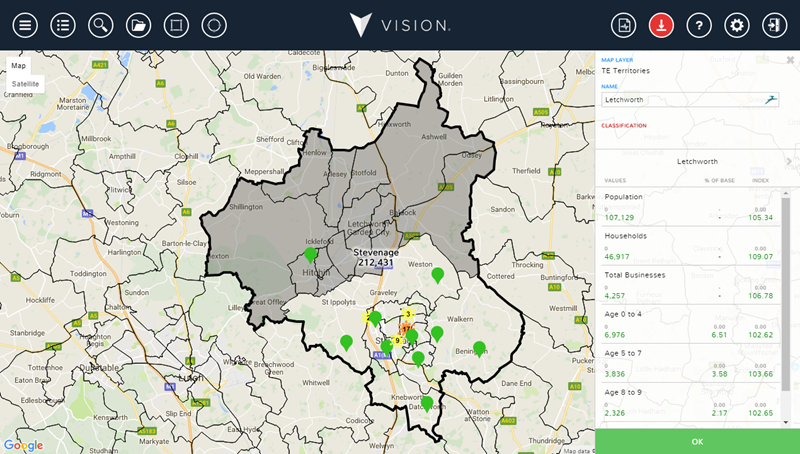Click the new document report icon
Image resolution: width=800 pixels, height=454 pixels.
coord(623,25)
